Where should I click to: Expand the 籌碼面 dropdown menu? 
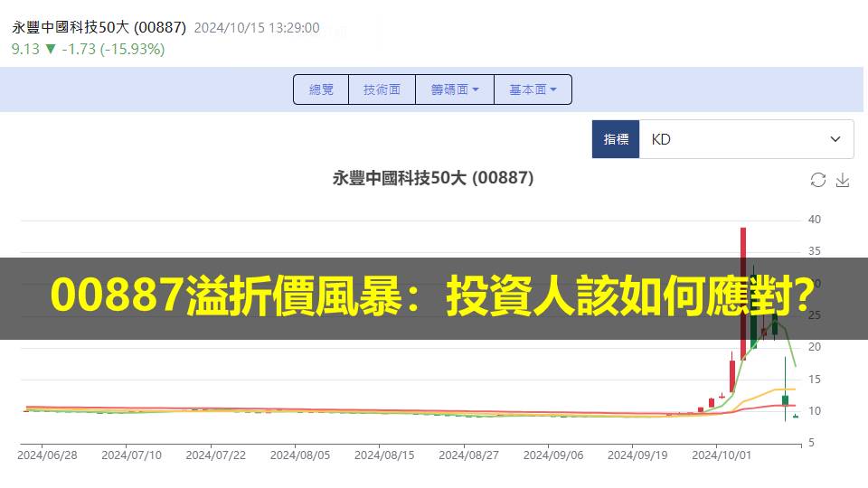coord(455,89)
